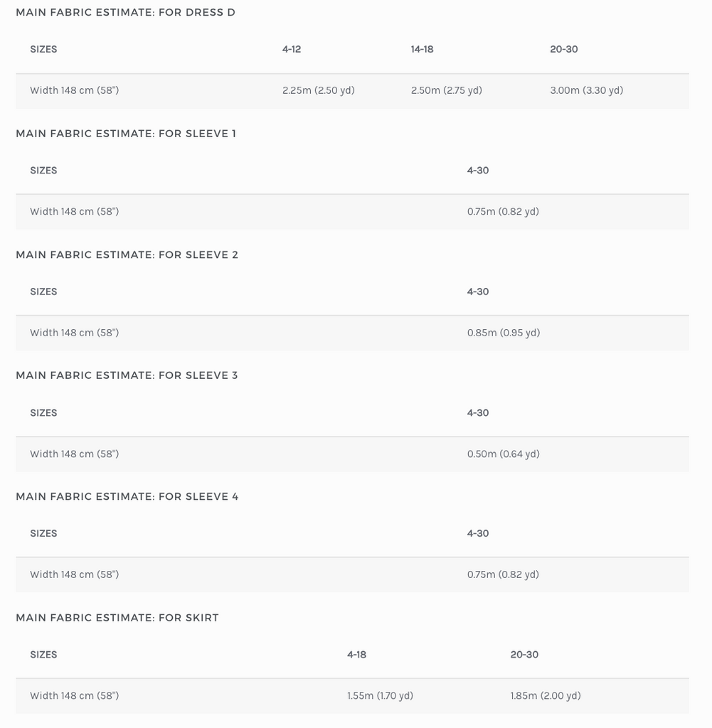
Task: Click the 1.55m (1.70 yd) value
Action: coord(380,695)
